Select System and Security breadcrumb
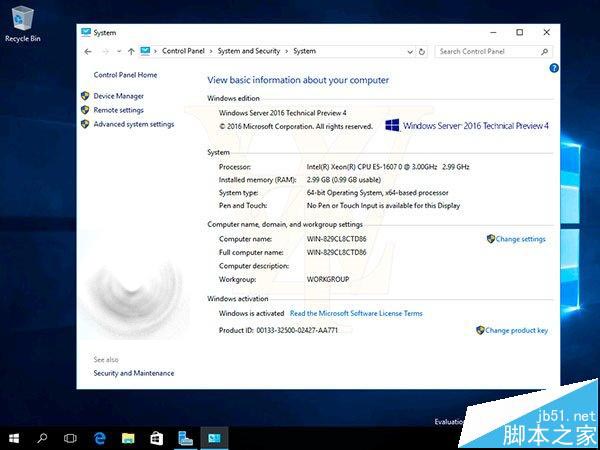The image size is (600, 450). click(x=249, y=51)
